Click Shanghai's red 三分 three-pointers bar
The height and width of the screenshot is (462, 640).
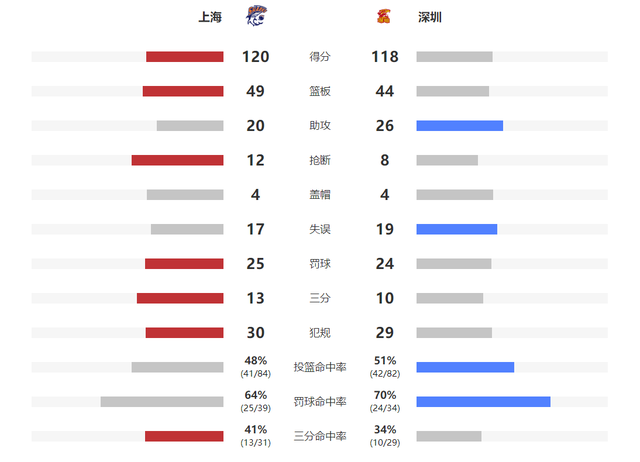tap(180, 298)
